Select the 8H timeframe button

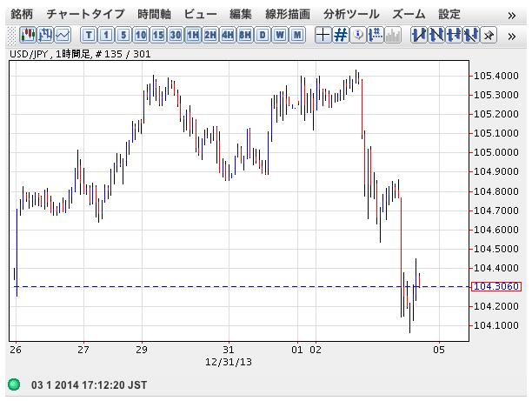click(x=245, y=35)
